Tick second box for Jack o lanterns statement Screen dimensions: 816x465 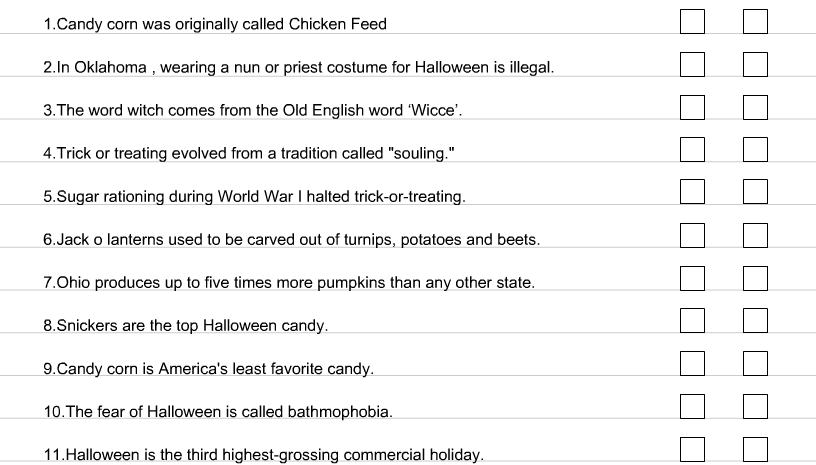pos(755,236)
